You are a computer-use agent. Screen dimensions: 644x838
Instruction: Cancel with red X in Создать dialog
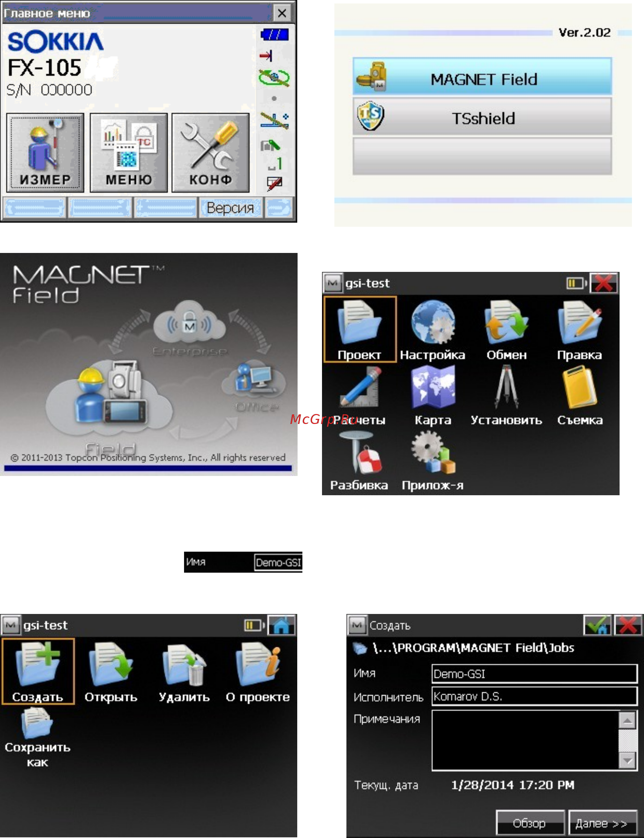[x=628, y=625]
